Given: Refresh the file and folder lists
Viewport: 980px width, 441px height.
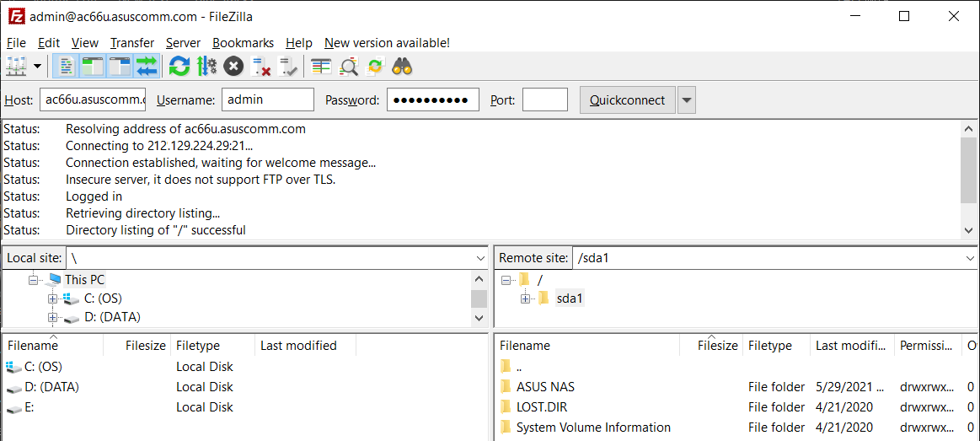Looking at the screenshot, I should tap(179, 66).
